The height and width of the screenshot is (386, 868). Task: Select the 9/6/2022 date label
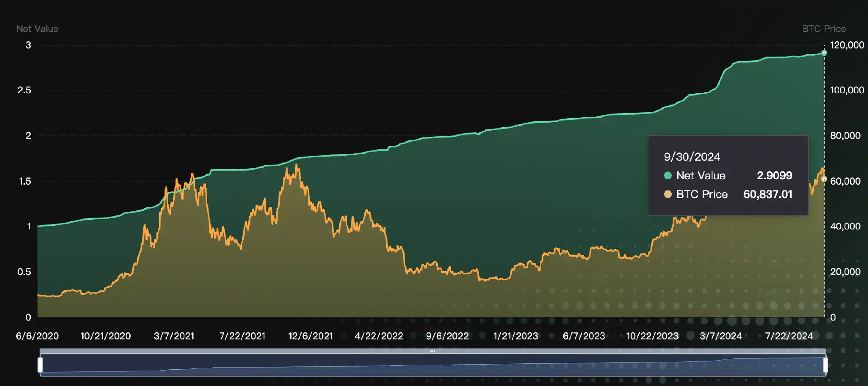click(x=447, y=336)
